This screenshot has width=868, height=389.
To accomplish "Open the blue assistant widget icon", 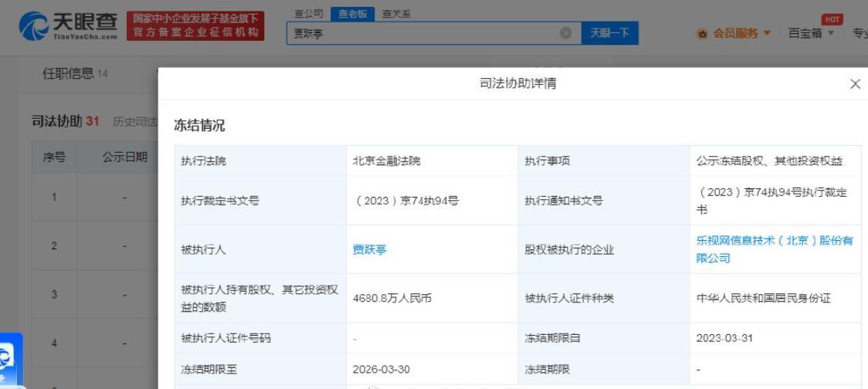I will [8, 359].
